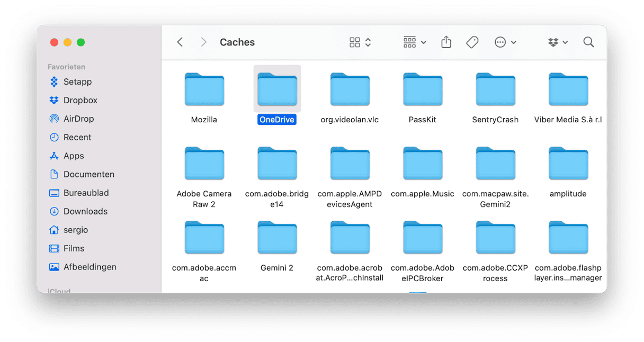The width and height of the screenshot is (644, 342).
Task: Select the com.adobe.AdobeIPCBroker folder icon
Action: 423,238
